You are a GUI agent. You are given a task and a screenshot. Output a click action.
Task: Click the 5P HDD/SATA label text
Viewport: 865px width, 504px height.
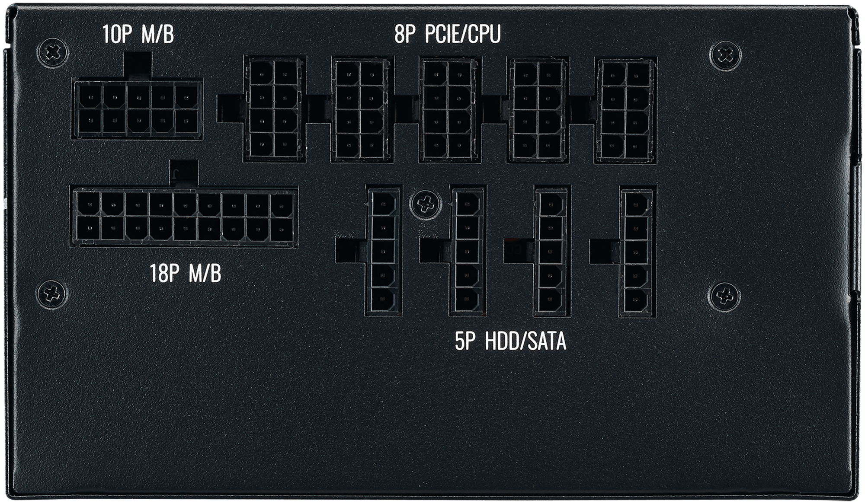click(x=510, y=341)
